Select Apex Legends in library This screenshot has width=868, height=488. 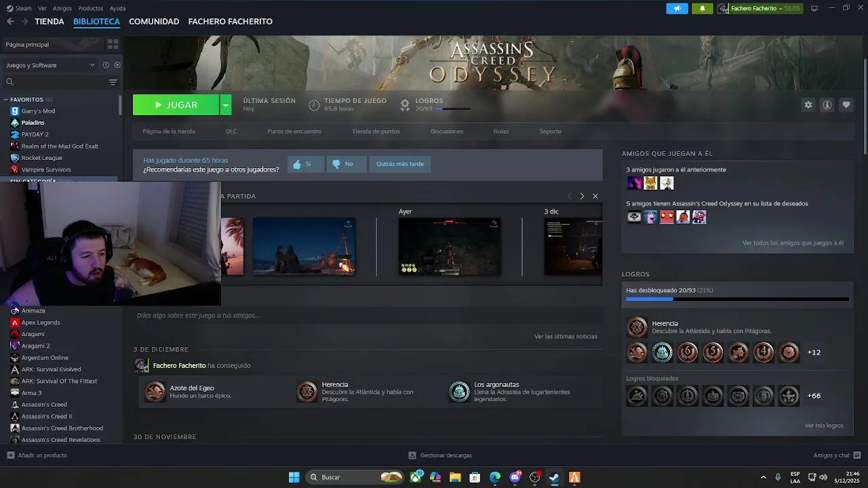coord(41,323)
